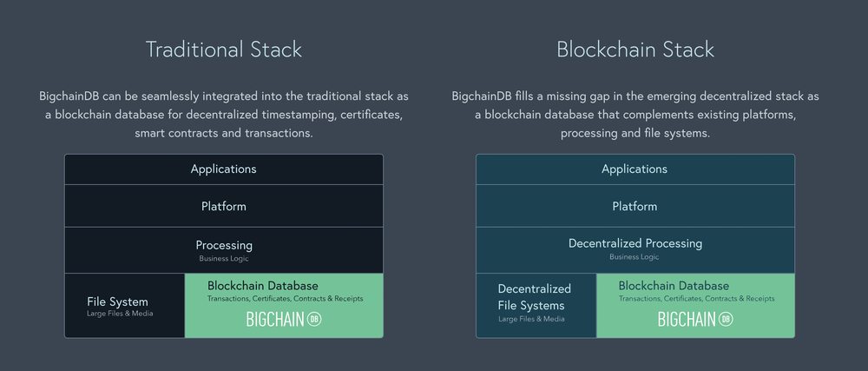Viewport: 868px width, 371px height.
Task: Choose the Platform layer in Blockchain Stack
Action: coord(635,207)
